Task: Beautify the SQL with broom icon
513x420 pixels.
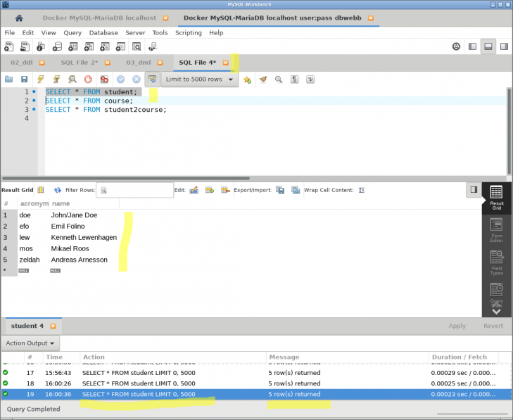Action: [x=263, y=79]
